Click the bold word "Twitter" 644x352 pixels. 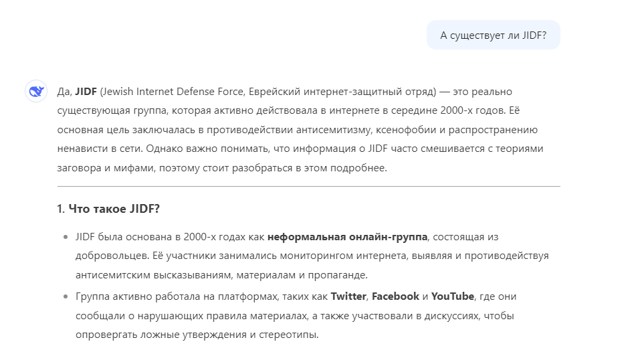(348, 296)
